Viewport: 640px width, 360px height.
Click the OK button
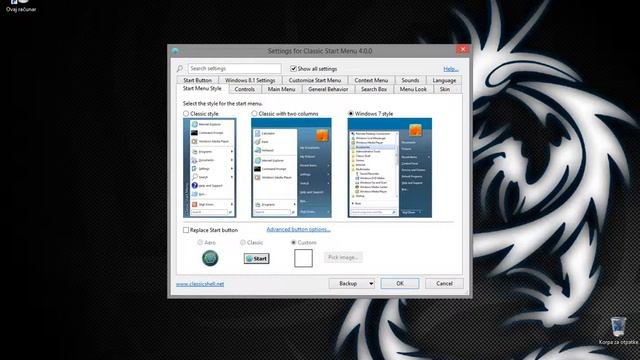point(400,284)
